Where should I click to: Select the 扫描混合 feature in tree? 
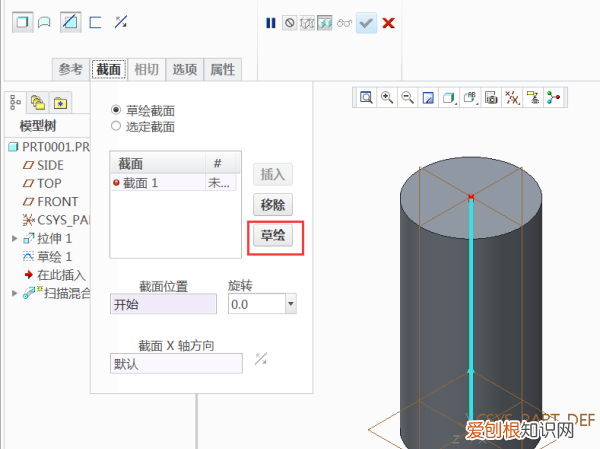(x=56, y=293)
